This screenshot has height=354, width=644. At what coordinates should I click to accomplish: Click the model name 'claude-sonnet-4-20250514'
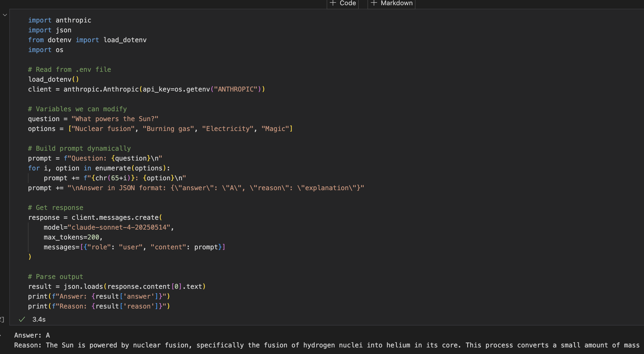click(x=119, y=227)
